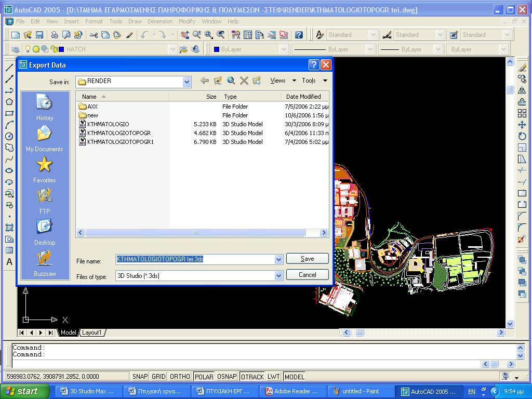532x399 pixels.
Task: Click the Undo arrow in toolbar
Action: point(144,35)
